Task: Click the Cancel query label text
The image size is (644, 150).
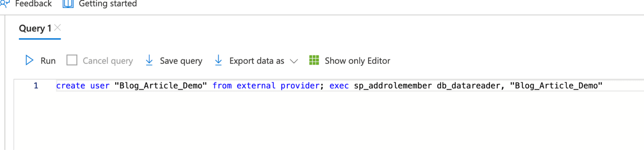Action: [108, 61]
